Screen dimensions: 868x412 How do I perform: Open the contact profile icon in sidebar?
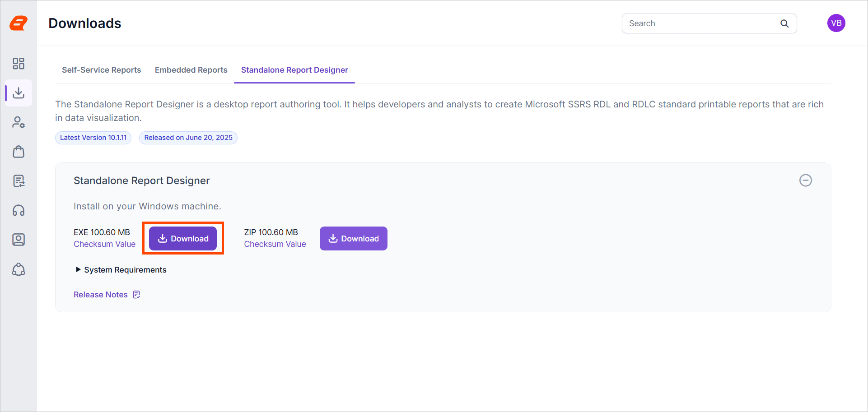pos(19,240)
